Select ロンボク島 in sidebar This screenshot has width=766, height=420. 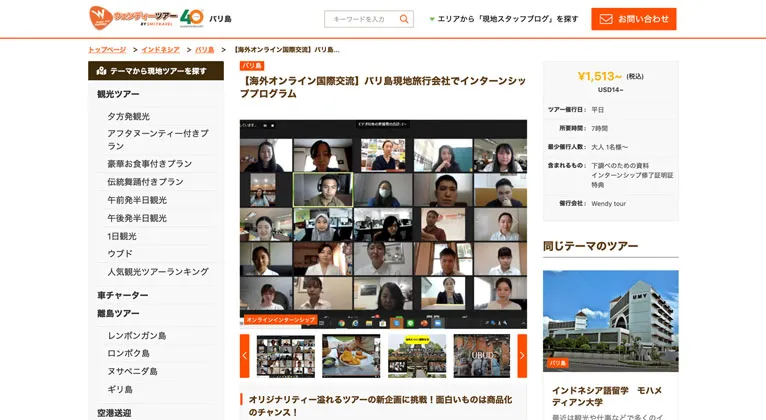(x=128, y=353)
